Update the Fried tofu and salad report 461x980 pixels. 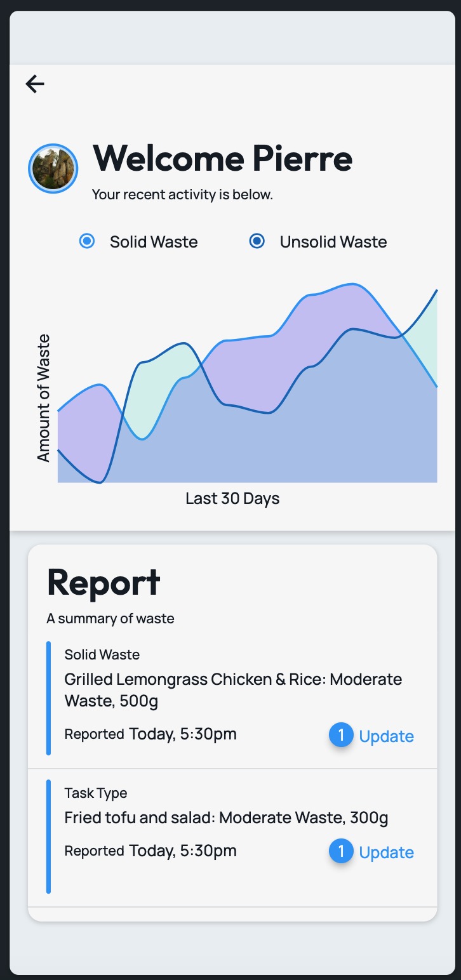click(387, 852)
